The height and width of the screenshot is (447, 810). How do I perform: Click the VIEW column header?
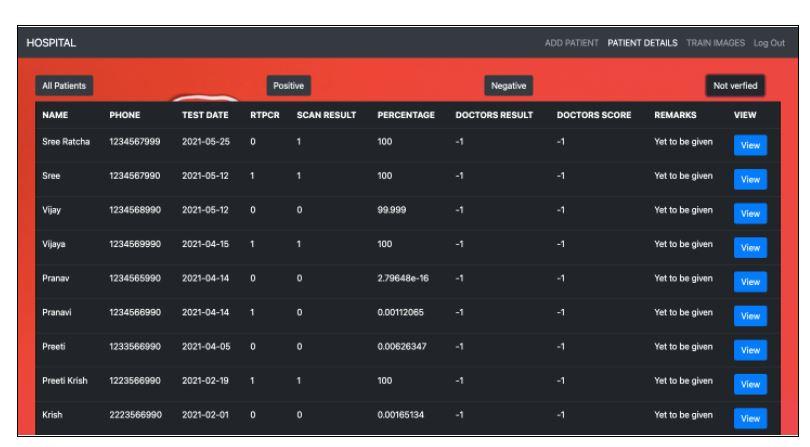tap(745, 115)
